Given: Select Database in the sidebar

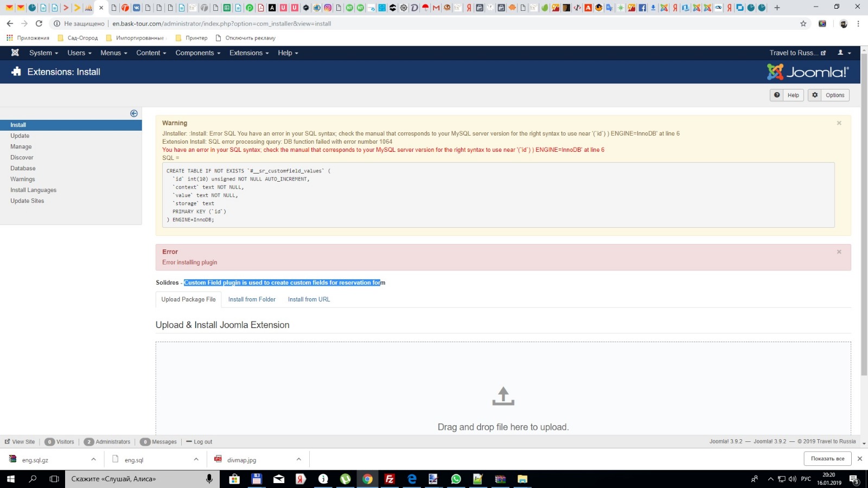Looking at the screenshot, I should tap(23, 168).
